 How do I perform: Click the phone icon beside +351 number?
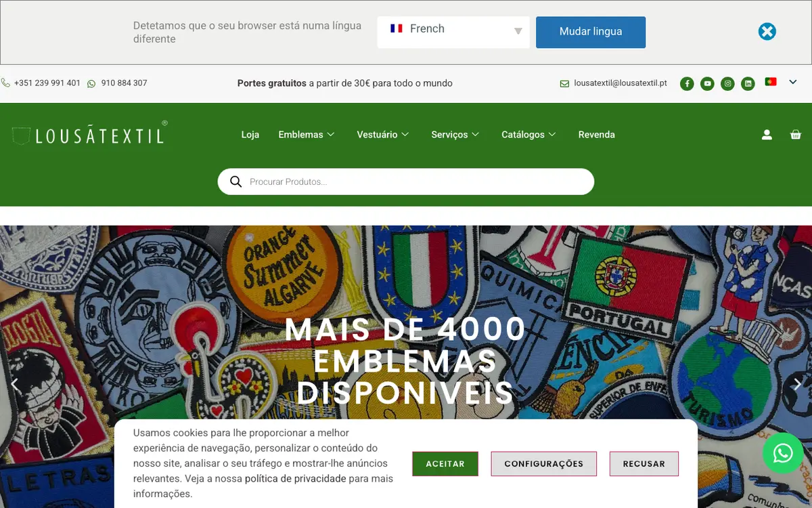(x=5, y=83)
